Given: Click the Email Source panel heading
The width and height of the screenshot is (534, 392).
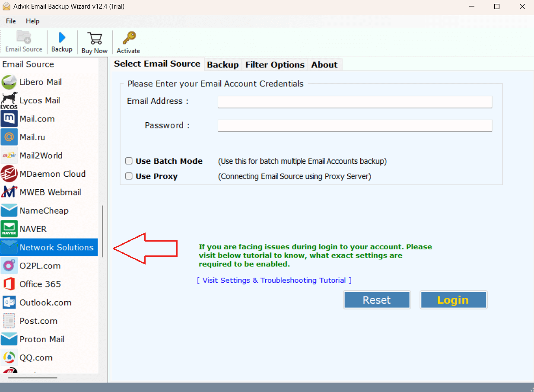Looking at the screenshot, I should (28, 64).
